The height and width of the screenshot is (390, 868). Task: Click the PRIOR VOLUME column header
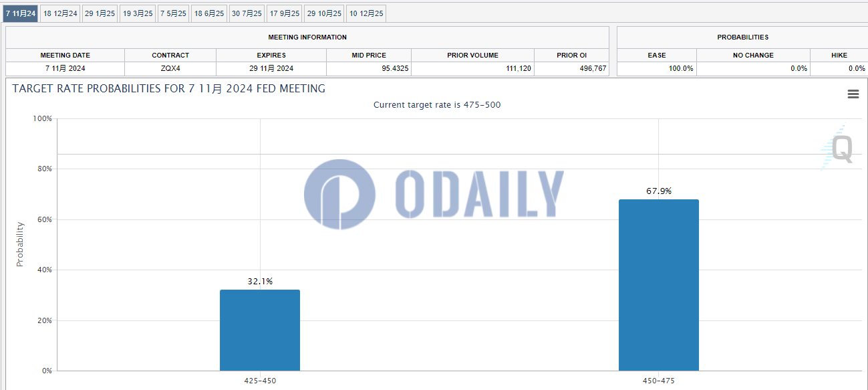pyautogui.click(x=473, y=56)
